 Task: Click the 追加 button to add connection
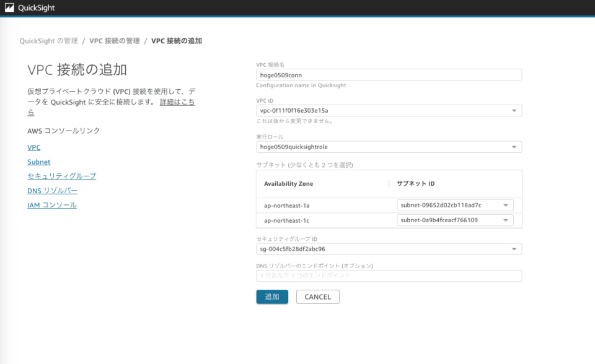(x=271, y=297)
